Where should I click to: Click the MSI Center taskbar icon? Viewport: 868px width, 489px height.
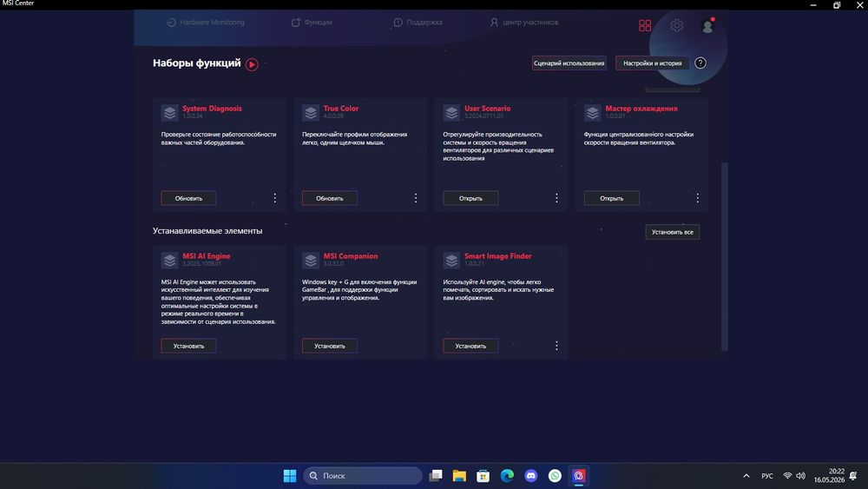[578, 476]
